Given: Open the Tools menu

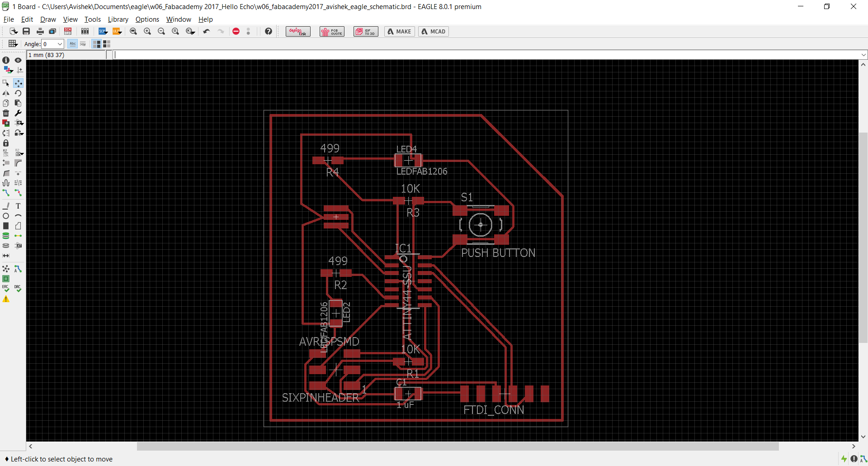Looking at the screenshot, I should tap(92, 19).
